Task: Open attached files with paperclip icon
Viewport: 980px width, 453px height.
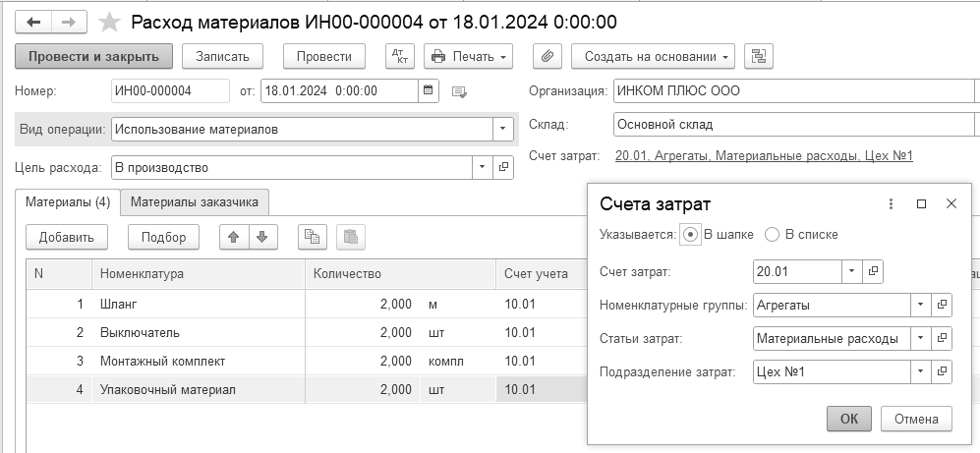Action: click(x=548, y=56)
